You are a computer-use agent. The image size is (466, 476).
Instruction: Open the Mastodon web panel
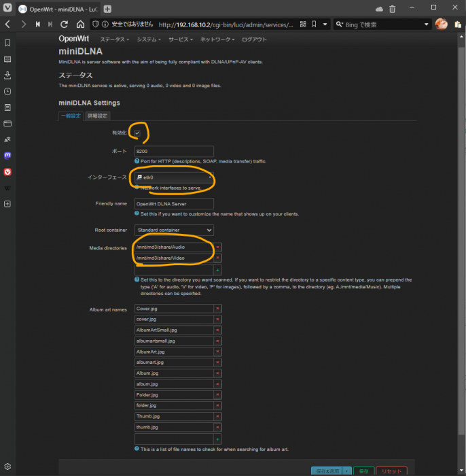pyautogui.click(x=7, y=156)
